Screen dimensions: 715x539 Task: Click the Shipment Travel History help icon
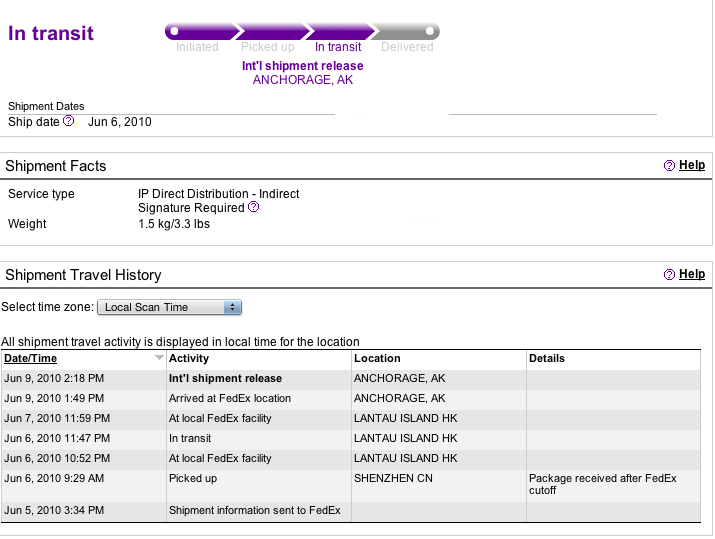click(669, 275)
